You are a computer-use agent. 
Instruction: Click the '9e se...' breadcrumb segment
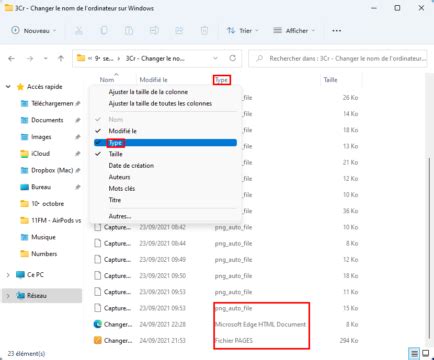pos(104,58)
